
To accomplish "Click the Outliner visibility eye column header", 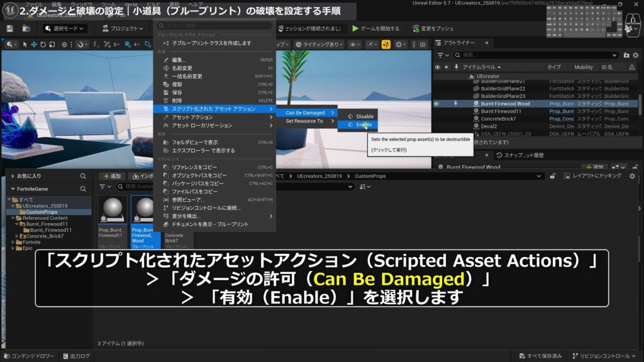I will click(438, 67).
